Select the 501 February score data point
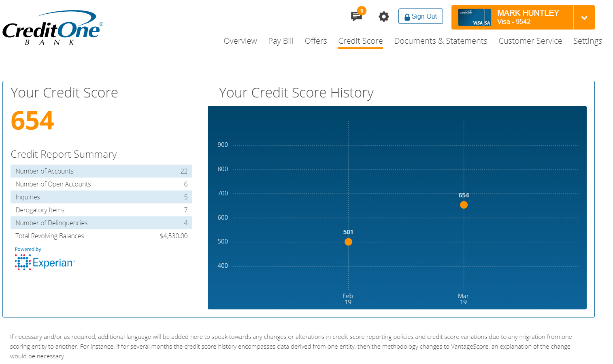 [348, 242]
